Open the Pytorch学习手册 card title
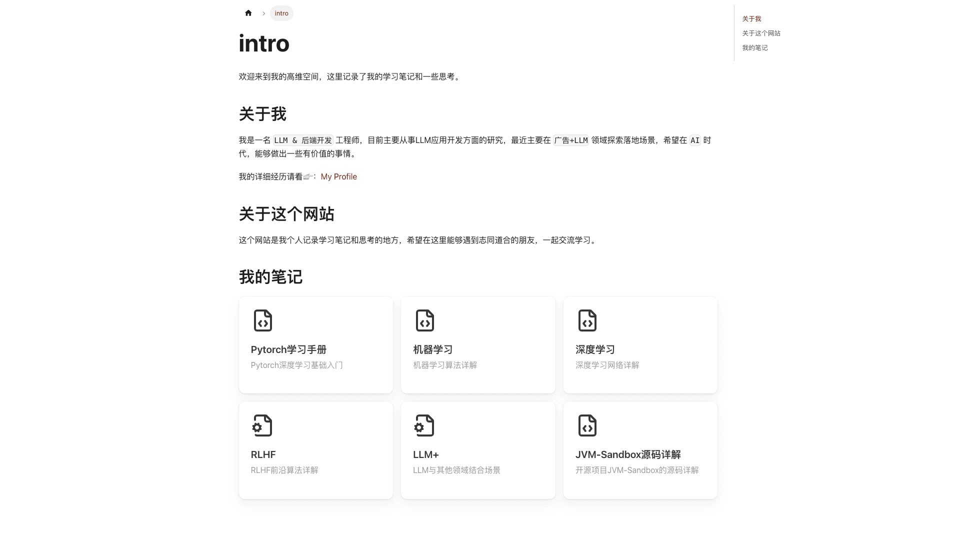 coord(288,349)
